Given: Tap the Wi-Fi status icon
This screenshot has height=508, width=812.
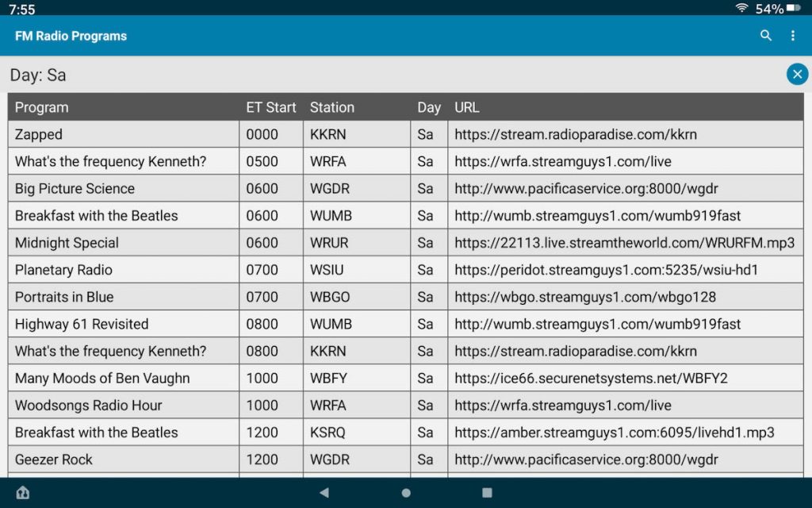Looking at the screenshot, I should (744, 10).
